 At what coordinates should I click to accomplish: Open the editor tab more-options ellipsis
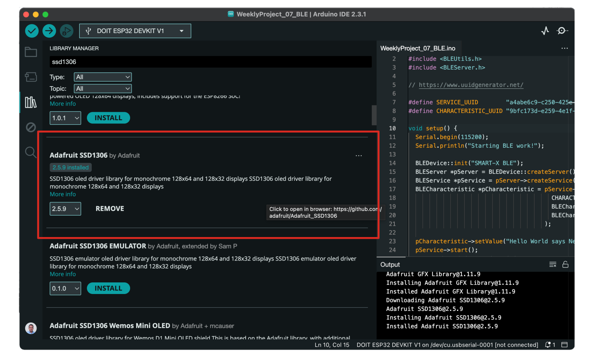[565, 48]
